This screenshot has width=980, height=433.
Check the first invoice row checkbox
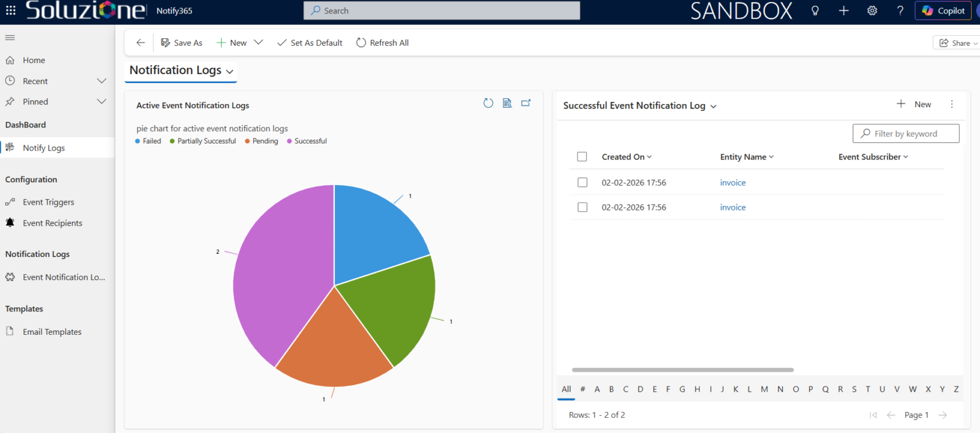(x=582, y=182)
